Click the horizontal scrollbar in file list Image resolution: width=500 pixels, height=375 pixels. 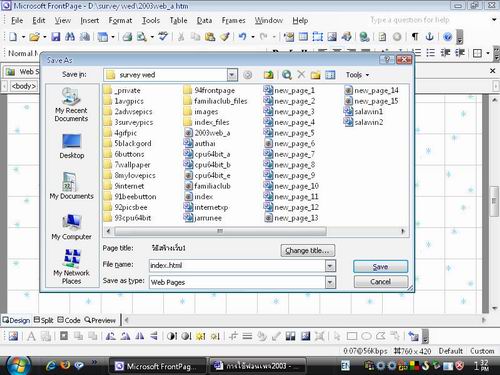click(x=220, y=231)
